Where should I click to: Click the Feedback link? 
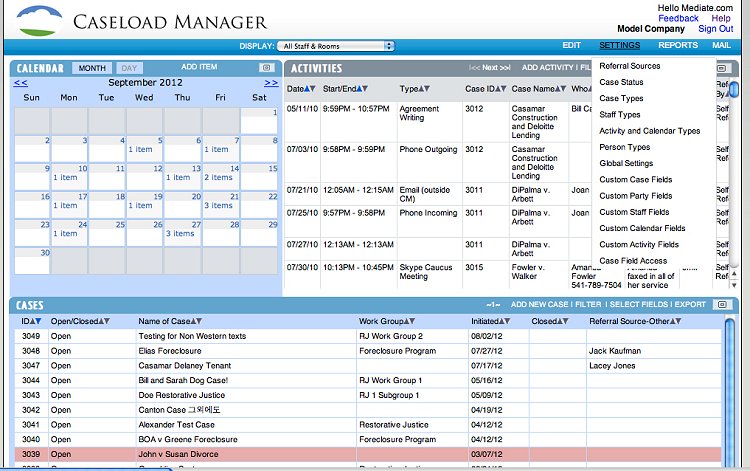pyautogui.click(x=678, y=19)
